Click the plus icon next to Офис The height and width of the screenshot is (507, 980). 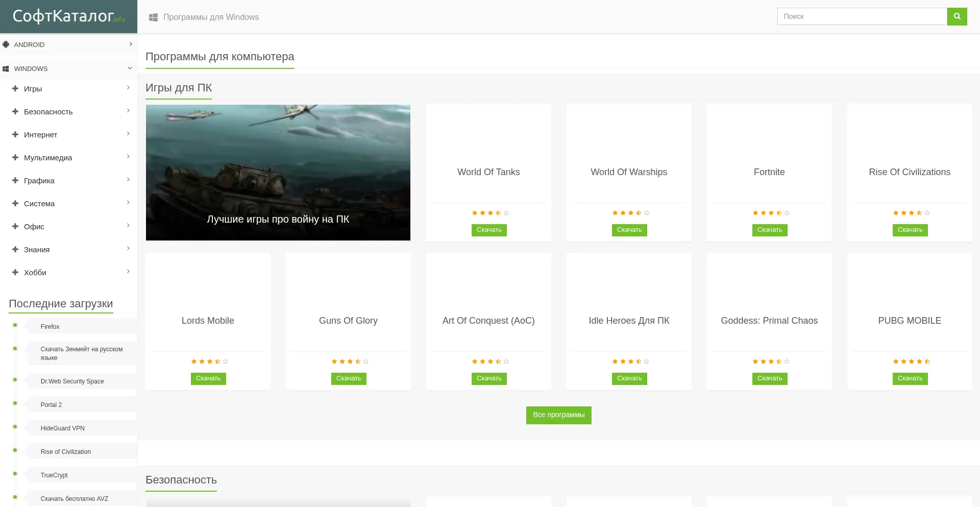pyautogui.click(x=15, y=226)
